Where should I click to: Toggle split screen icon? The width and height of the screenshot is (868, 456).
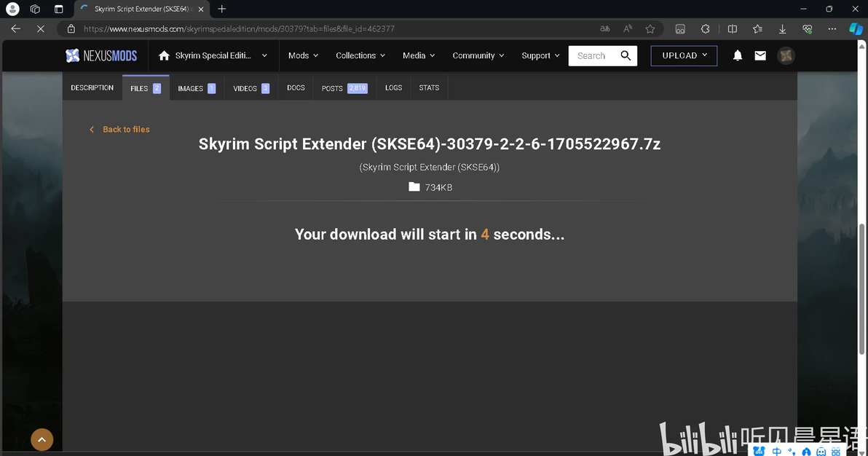point(733,29)
